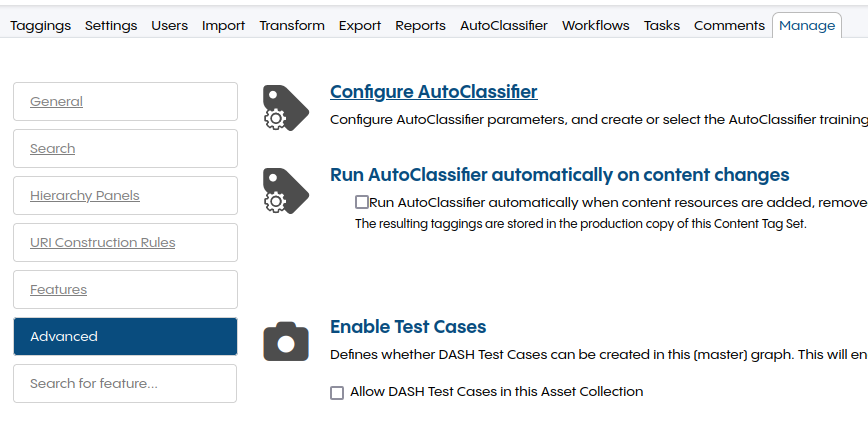The width and height of the screenshot is (868, 422).
Task: Select the Import tab
Action: [x=223, y=25]
